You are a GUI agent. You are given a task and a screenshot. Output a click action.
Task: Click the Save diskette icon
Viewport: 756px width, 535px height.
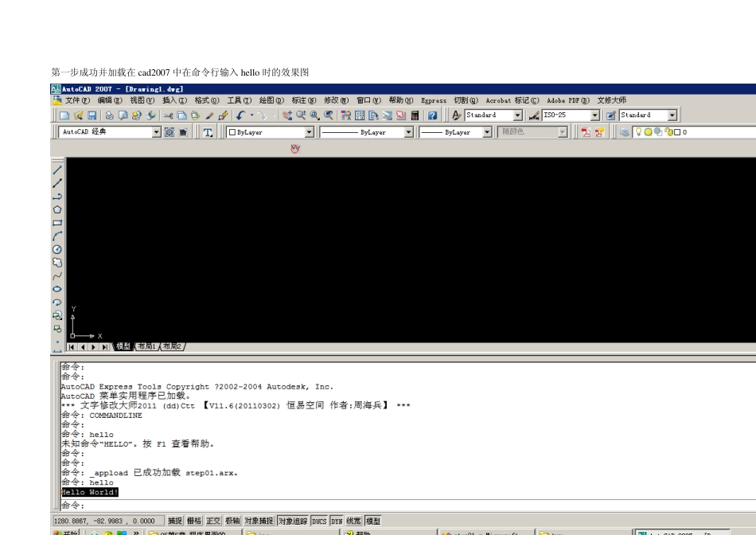92,115
